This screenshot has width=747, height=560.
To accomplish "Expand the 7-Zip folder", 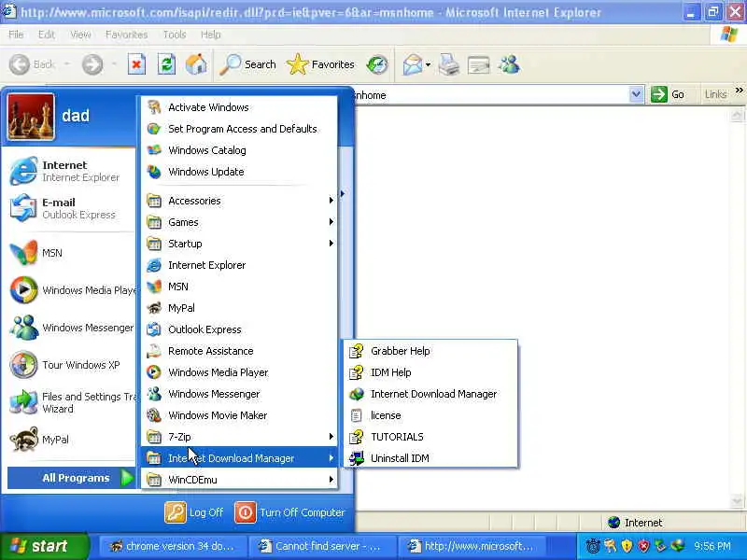I will (239, 437).
